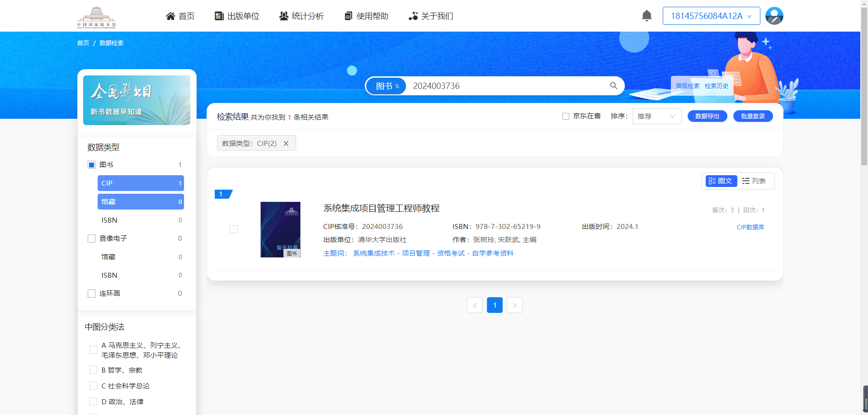Switch to 列表 list view

(x=754, y=181)
